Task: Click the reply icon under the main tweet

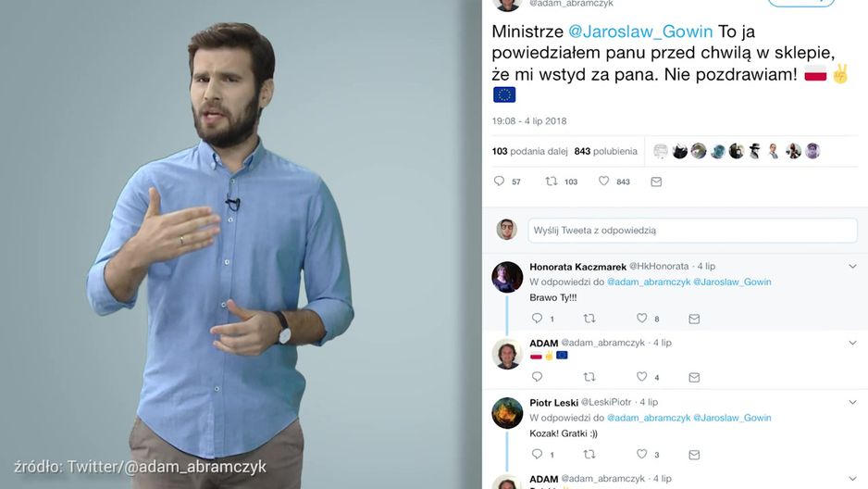Action: point(499,182)
